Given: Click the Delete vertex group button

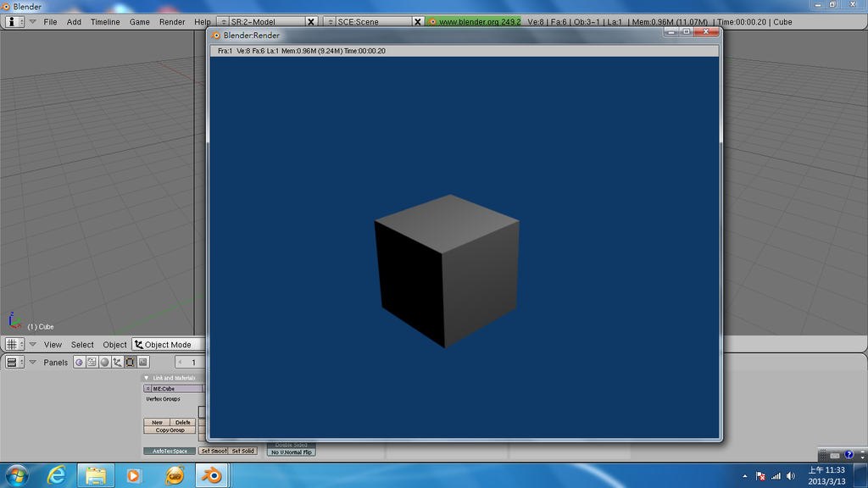Looking at the screenshot, I should coord(183,422).
